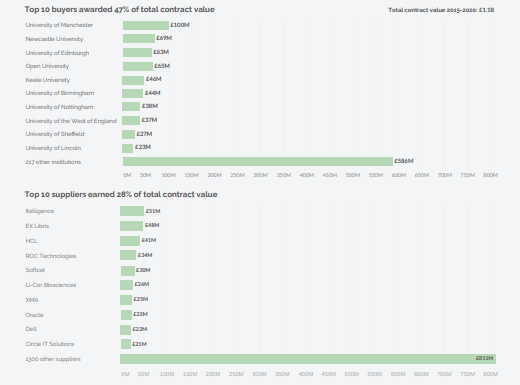
Task: Select the Dell £22M bar
Action: (125, 330)
